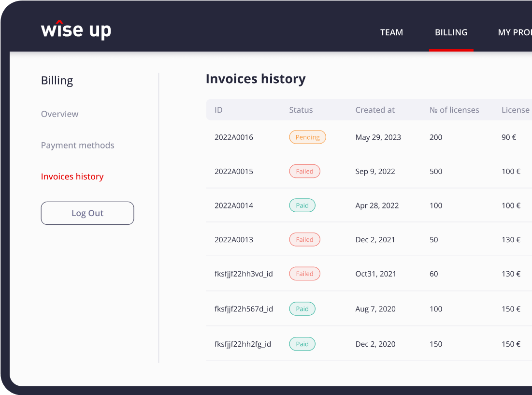Screen dimensions: 532x395
Task: Open the Payment methods section
Action: click(77, 145)
